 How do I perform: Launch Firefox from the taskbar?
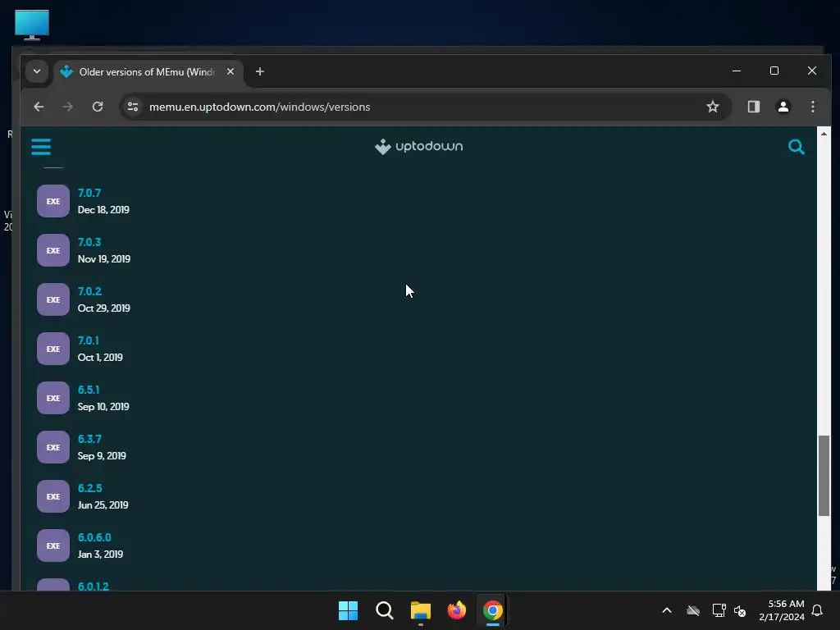click(x=456, y=610)
